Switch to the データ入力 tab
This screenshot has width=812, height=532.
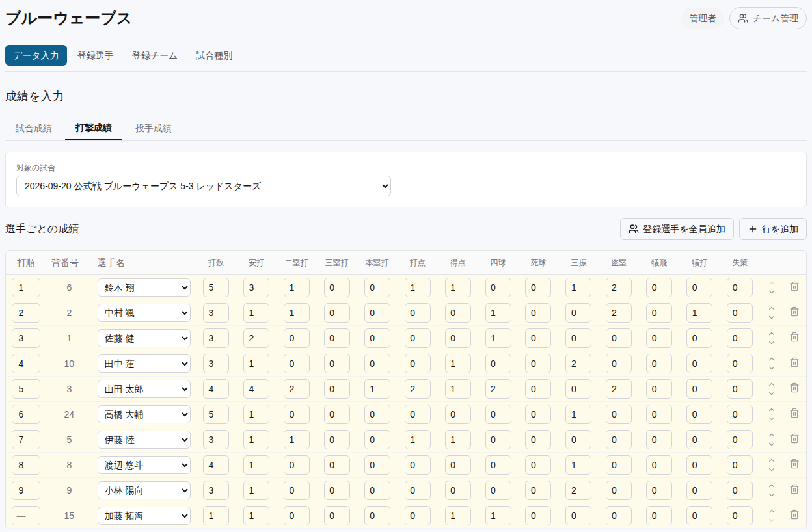point(36,55)
